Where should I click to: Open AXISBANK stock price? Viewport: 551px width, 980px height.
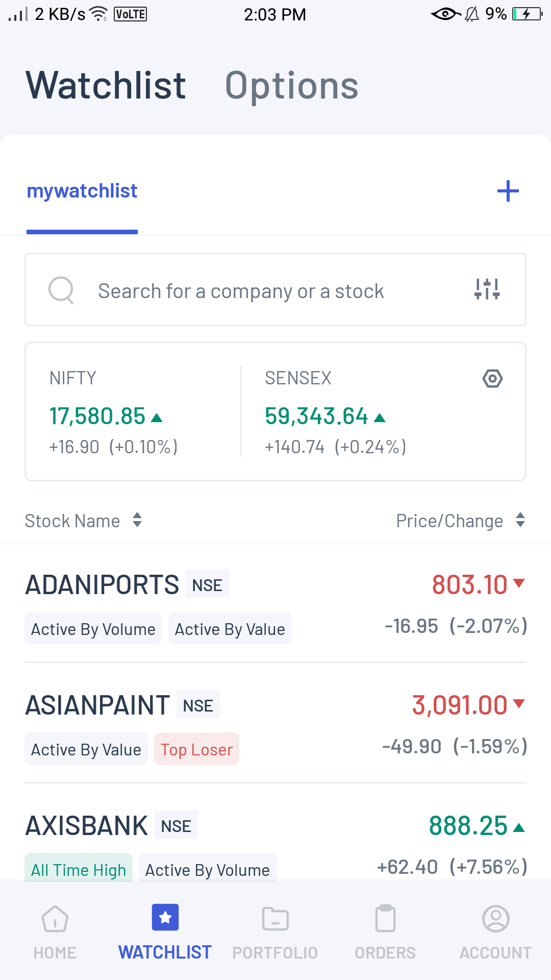click(468, 826)
